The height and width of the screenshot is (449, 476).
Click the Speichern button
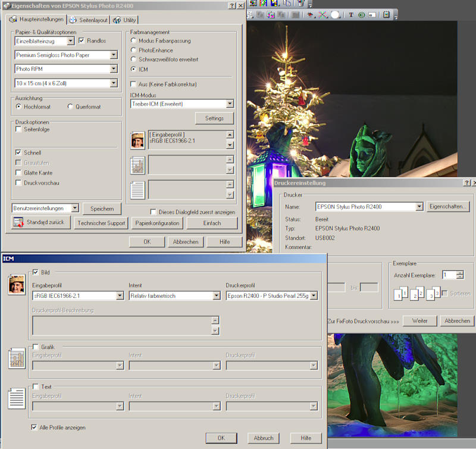coord(102,208)
